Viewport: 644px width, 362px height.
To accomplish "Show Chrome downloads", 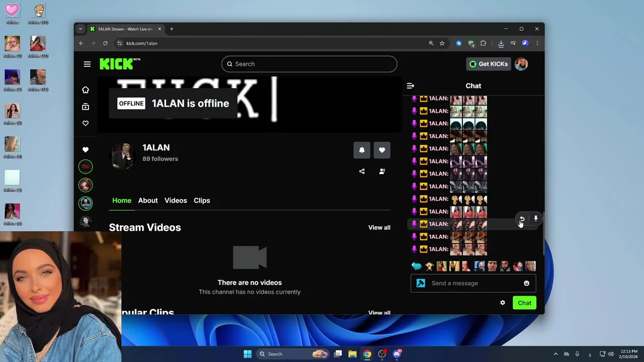I will [501, 43].
